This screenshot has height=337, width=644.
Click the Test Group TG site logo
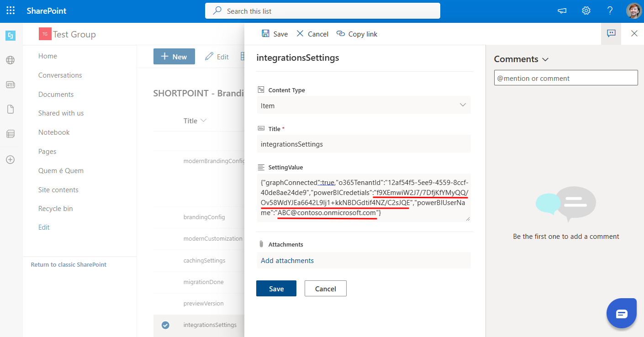pyautogui.click(x=45, y=34)
